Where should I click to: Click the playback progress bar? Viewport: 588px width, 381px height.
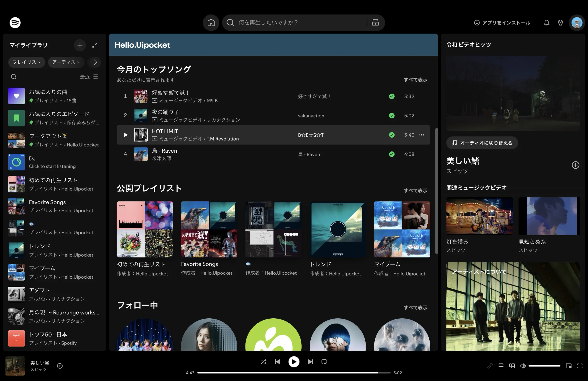(294, 373)
